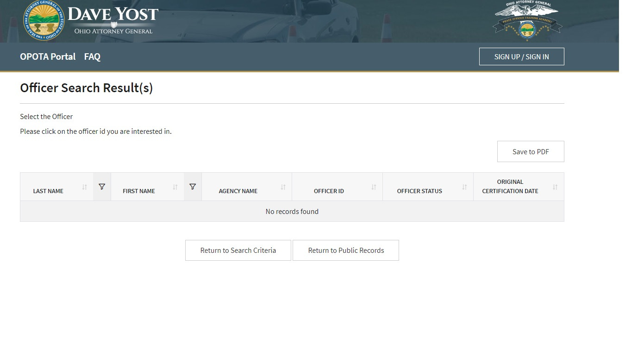This screenshot has width=644, height=364.
Task: Click the 'Please click on the officer id' instruction
Action: tap(96, 131)
